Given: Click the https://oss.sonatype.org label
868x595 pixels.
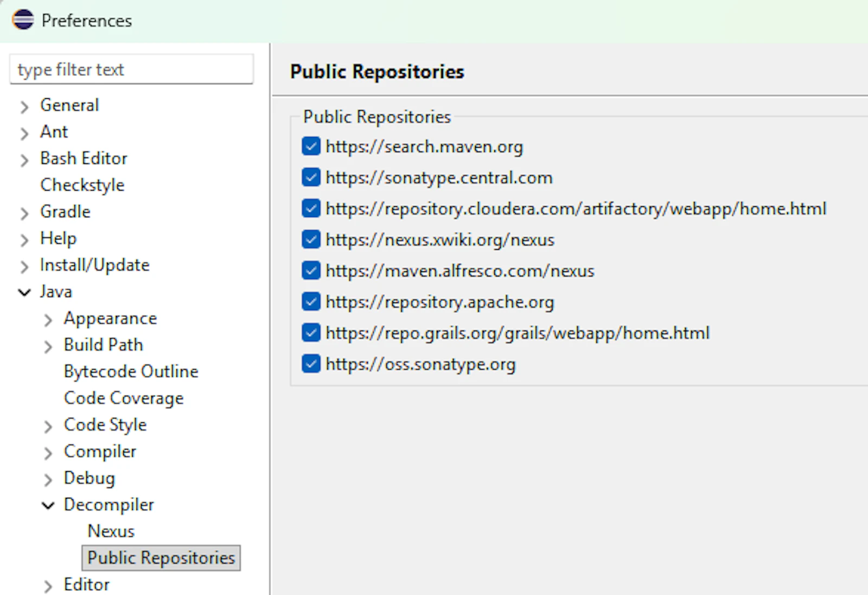Looking at the screenshot, I should [420, 364].
